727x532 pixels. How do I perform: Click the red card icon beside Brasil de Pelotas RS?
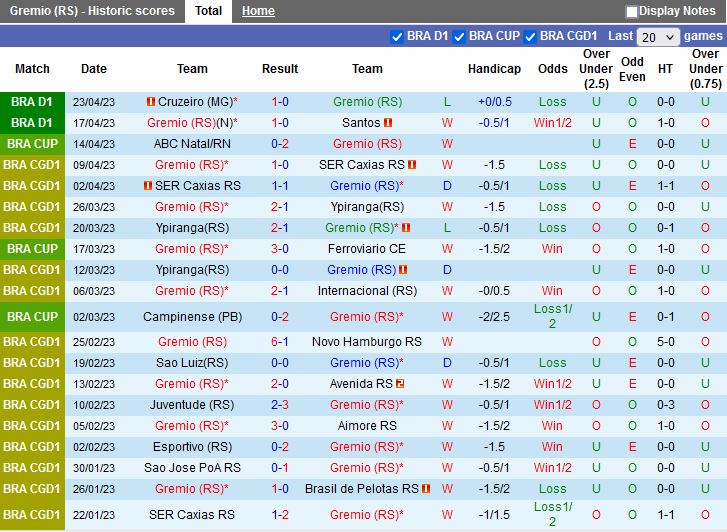pos(427,489)
